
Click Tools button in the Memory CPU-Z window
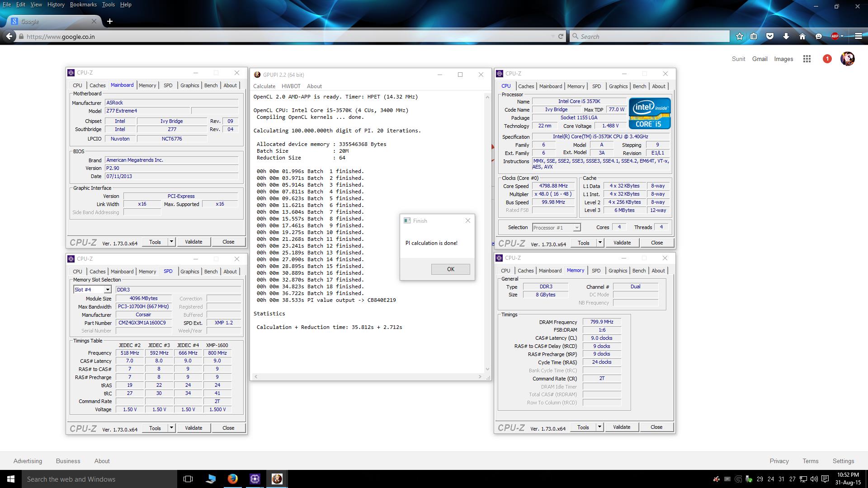(x=583, y=427)
